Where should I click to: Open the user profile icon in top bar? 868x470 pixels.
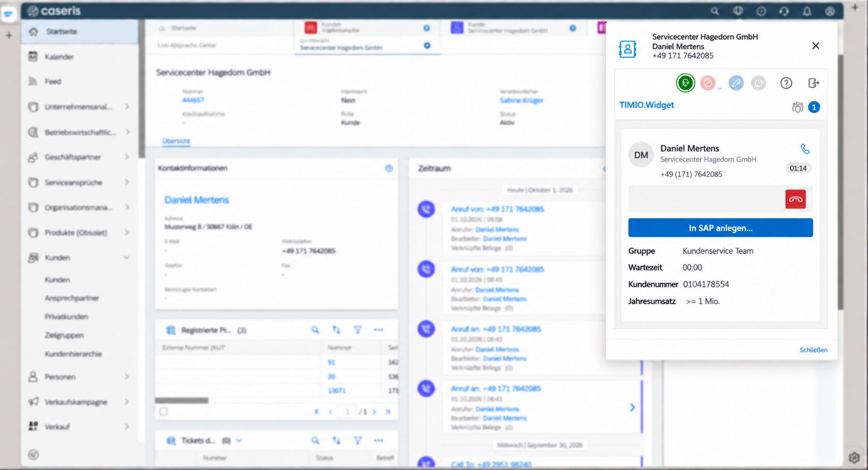[830, 11]
